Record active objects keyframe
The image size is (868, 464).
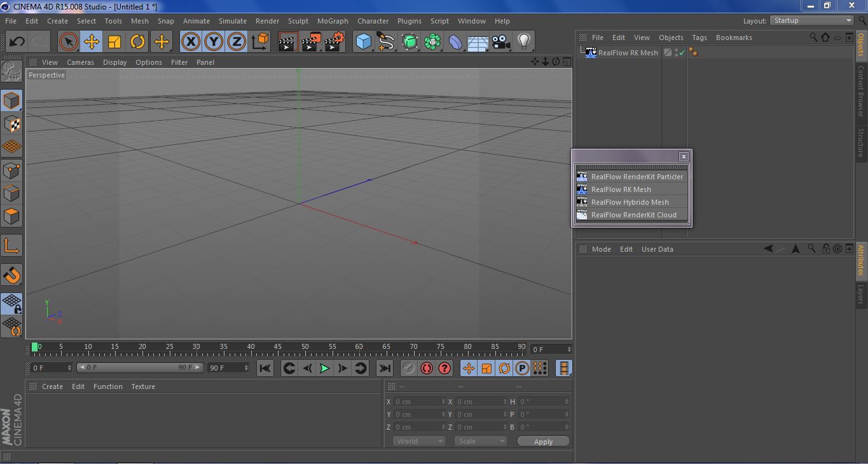[x=409, y=368]
